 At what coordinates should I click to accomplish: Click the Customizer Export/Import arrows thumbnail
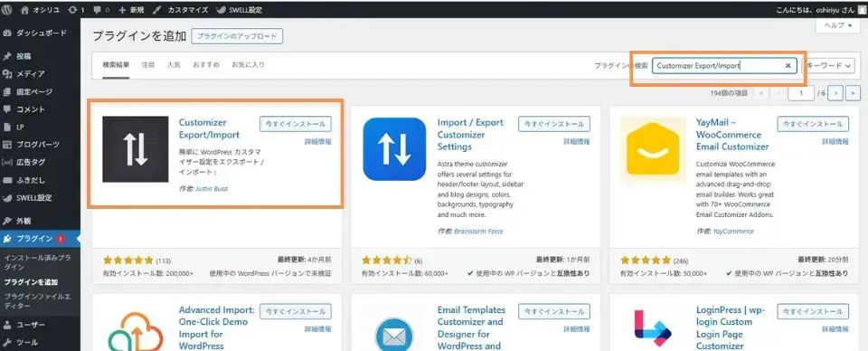coord(136,149)
